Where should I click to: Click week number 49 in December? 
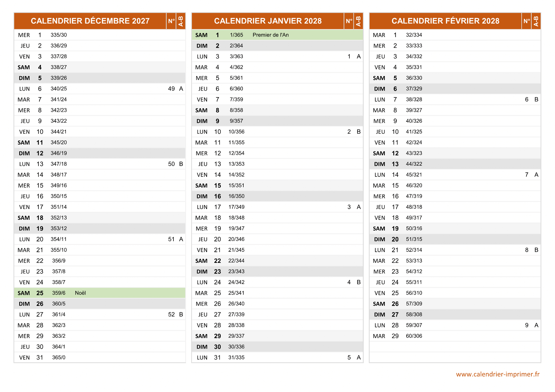171,89
